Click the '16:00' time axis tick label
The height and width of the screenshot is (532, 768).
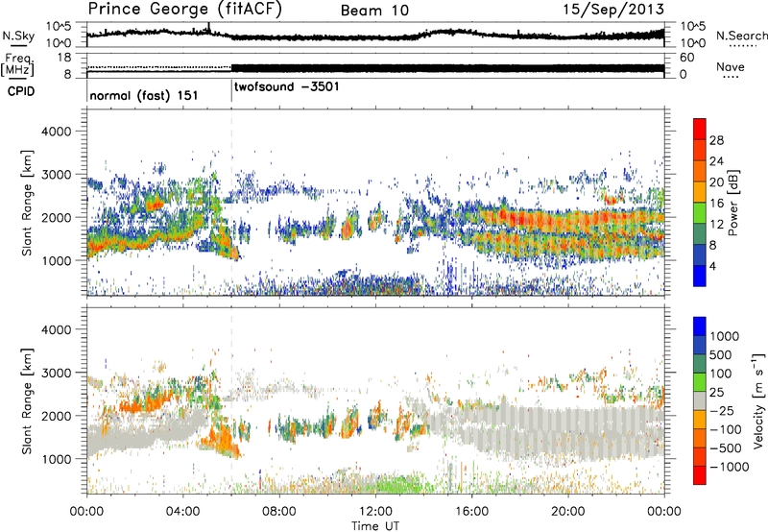coord(471,512)
